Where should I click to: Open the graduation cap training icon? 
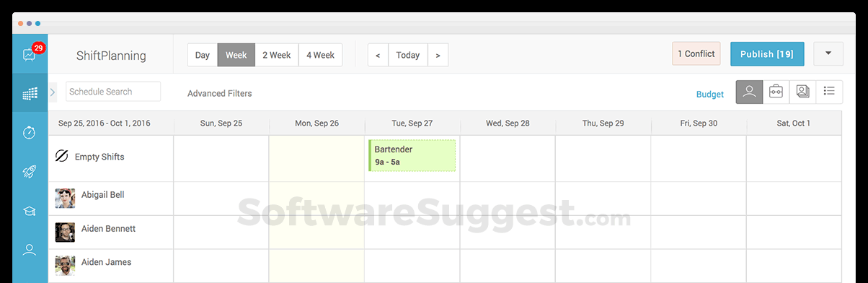point(30,211)
